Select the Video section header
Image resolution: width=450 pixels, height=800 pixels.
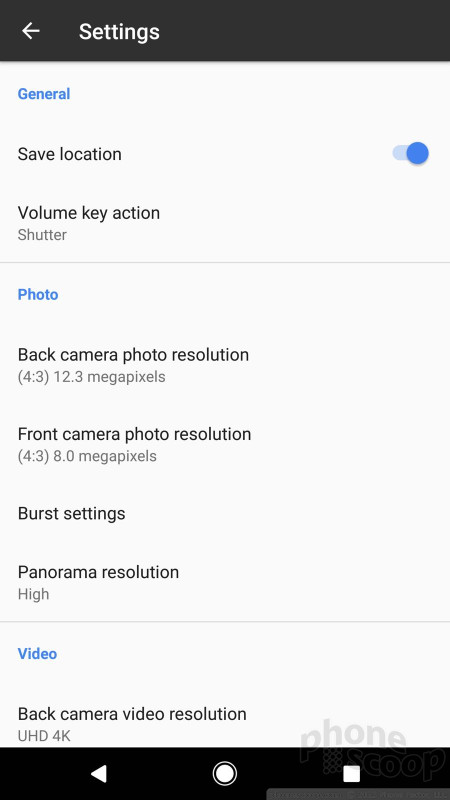37,654
